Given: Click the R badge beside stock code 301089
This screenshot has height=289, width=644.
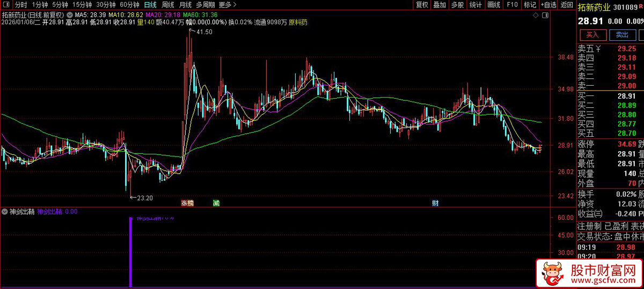Looking at the screenshot, I should pyautogui.click(x=641, y=7).
